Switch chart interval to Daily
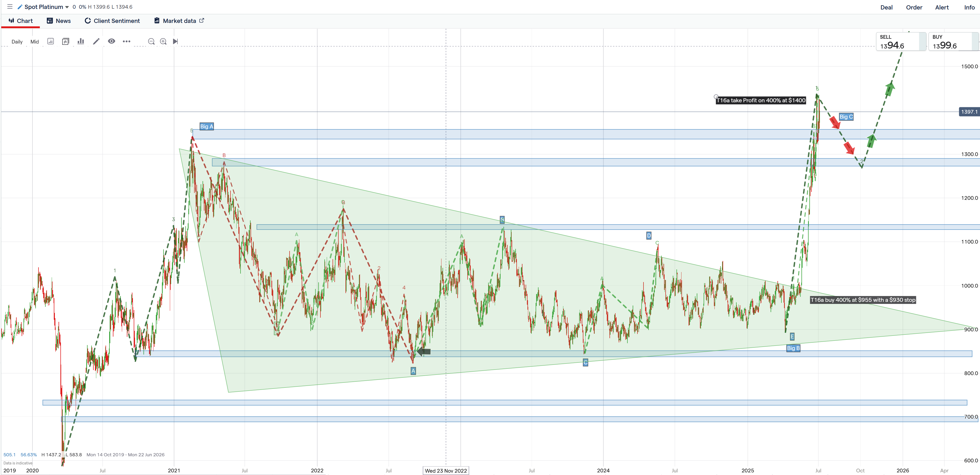 tap(17, 42)
